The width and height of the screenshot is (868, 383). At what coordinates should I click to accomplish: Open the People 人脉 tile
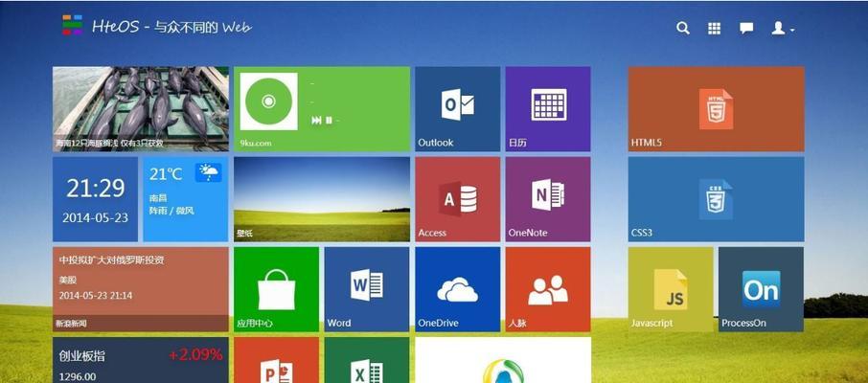point(548,289)
